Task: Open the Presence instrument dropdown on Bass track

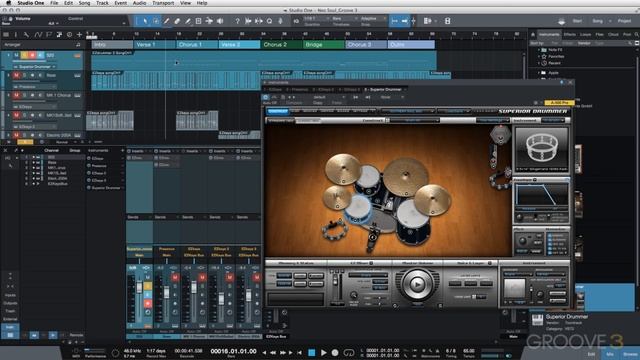Action: [34, 87]
